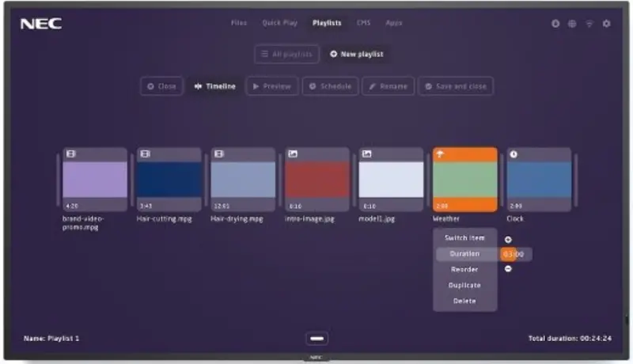Image resolution: width=633 pixels, height=364 pixels.
Task: Click the video icon on Hair-cutting.mpg card
Action: [146, 154]
